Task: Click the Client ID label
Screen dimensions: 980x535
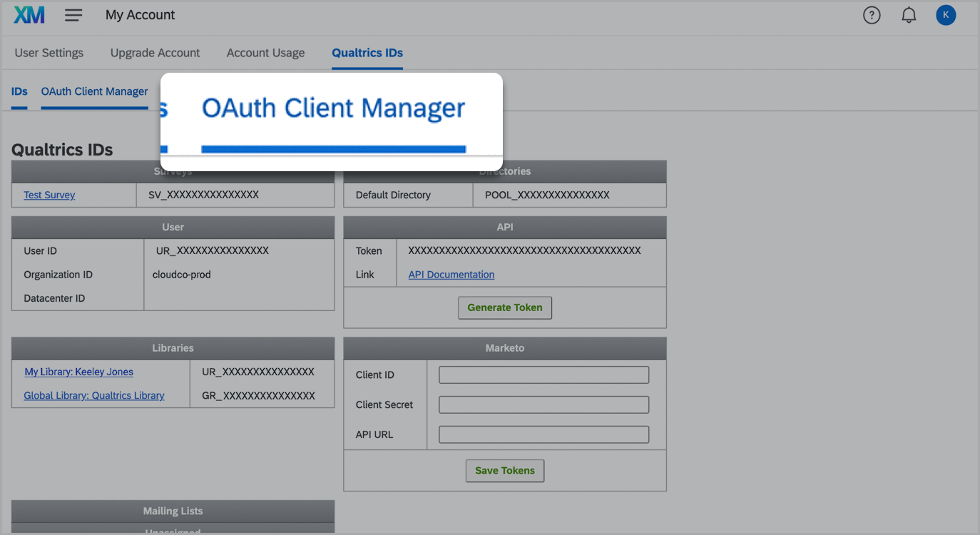Action: click(x=375, y=375)
